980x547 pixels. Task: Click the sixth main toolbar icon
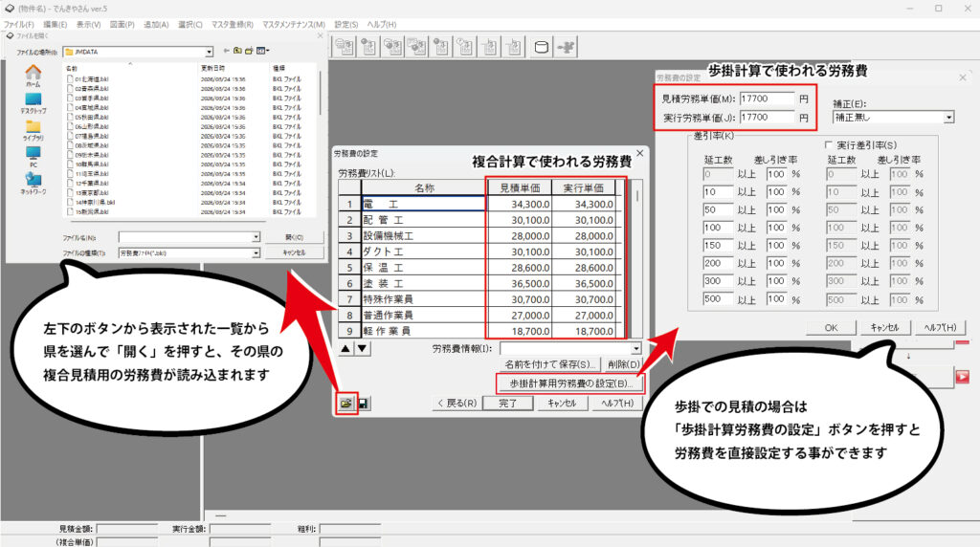(x=465, y=48)
